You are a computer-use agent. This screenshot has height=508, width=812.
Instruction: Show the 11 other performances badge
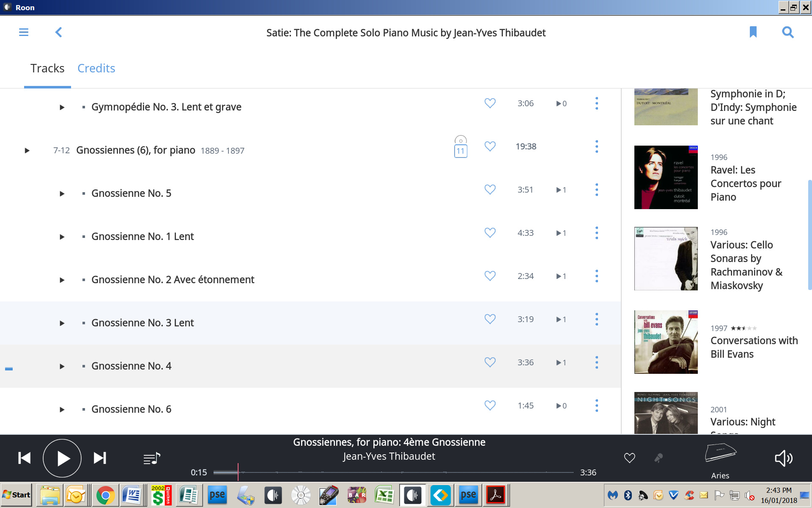point(461,146)
